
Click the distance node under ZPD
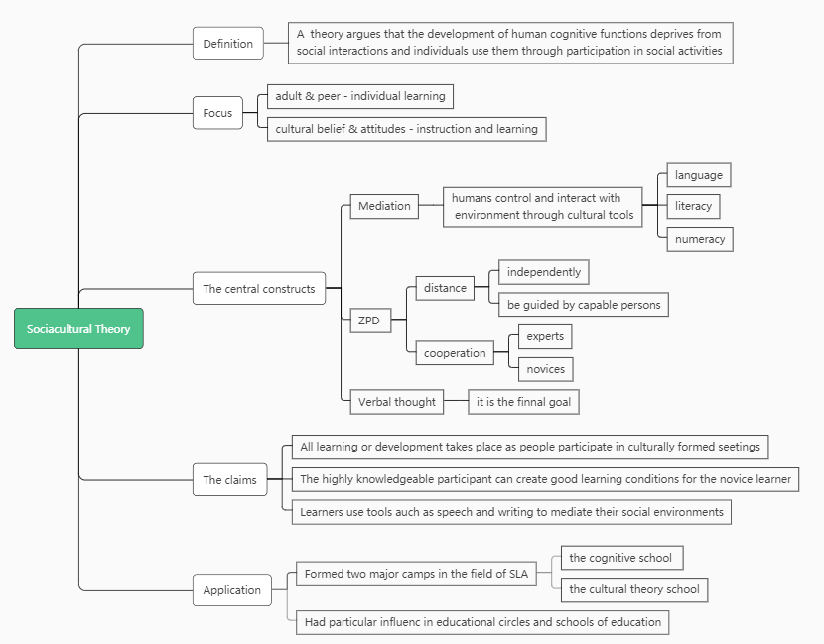point(445,288)
